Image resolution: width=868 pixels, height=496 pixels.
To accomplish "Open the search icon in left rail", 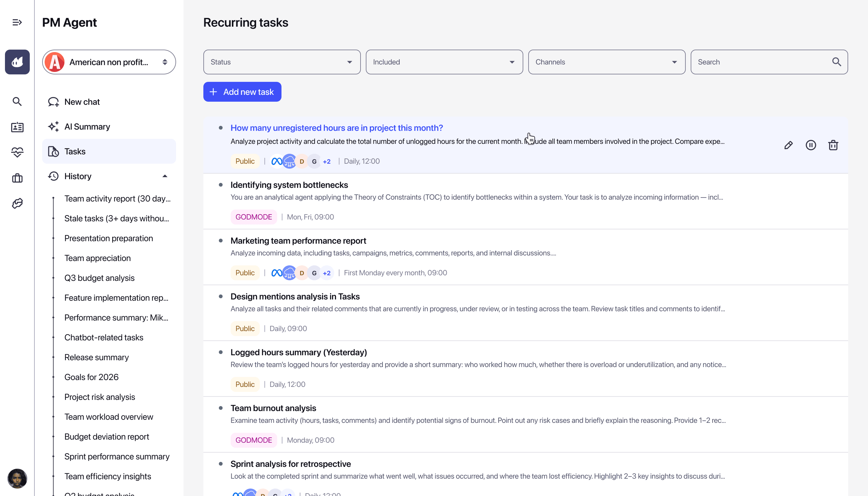I will tap(17, 101).
